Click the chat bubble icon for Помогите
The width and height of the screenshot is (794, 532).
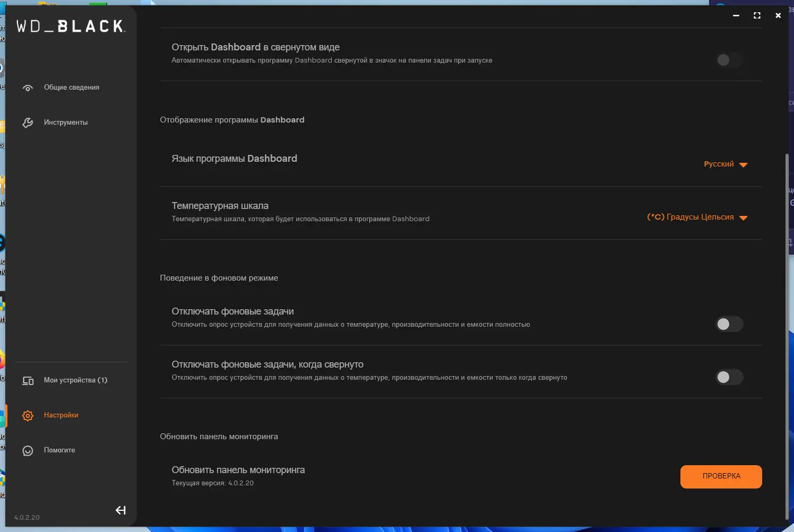tap(28, 450)
